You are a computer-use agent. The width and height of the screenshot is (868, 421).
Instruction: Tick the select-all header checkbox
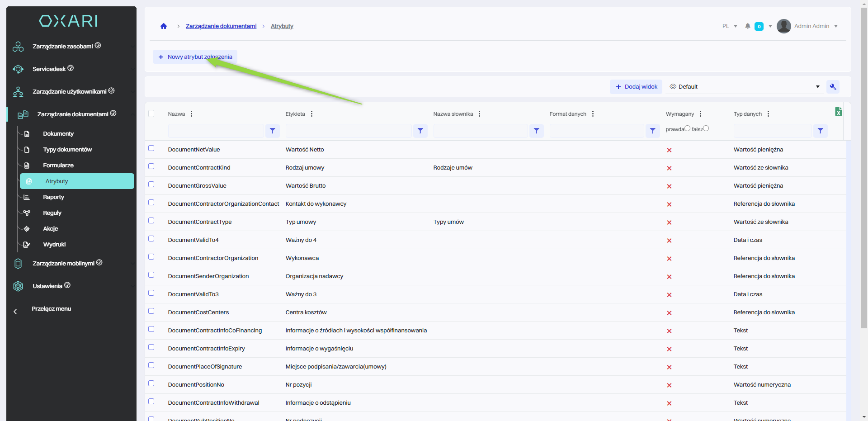[151, 114]
